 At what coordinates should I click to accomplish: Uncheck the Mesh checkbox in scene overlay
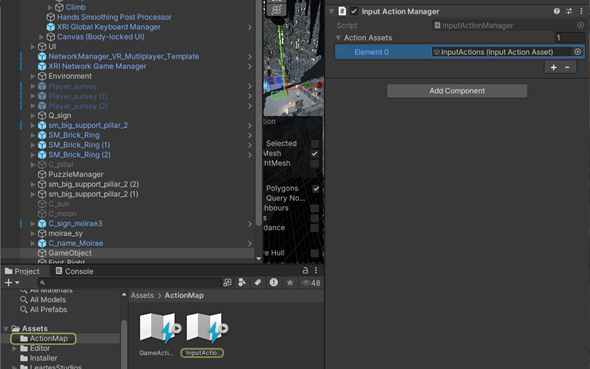pyautogui.click(x=315, y=153)
